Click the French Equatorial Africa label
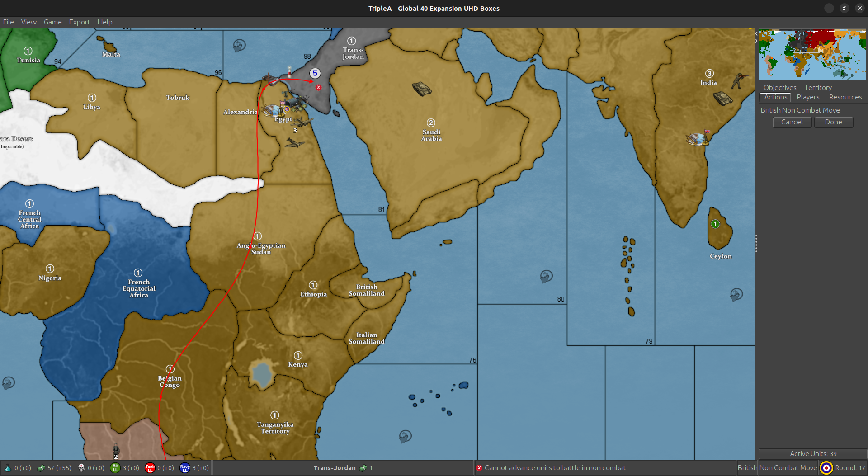Viewport: 868px width, 476px height. click(x=139, y=288)
